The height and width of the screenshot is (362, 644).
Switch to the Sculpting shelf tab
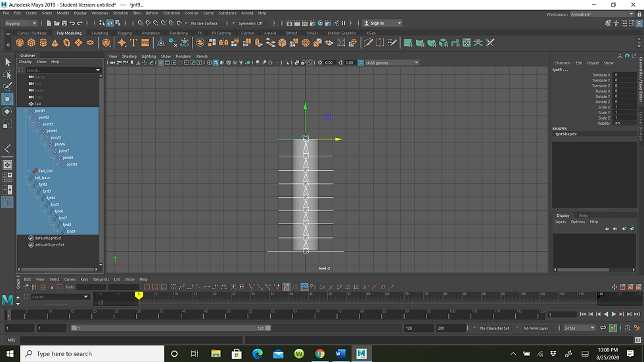(99, 34)
